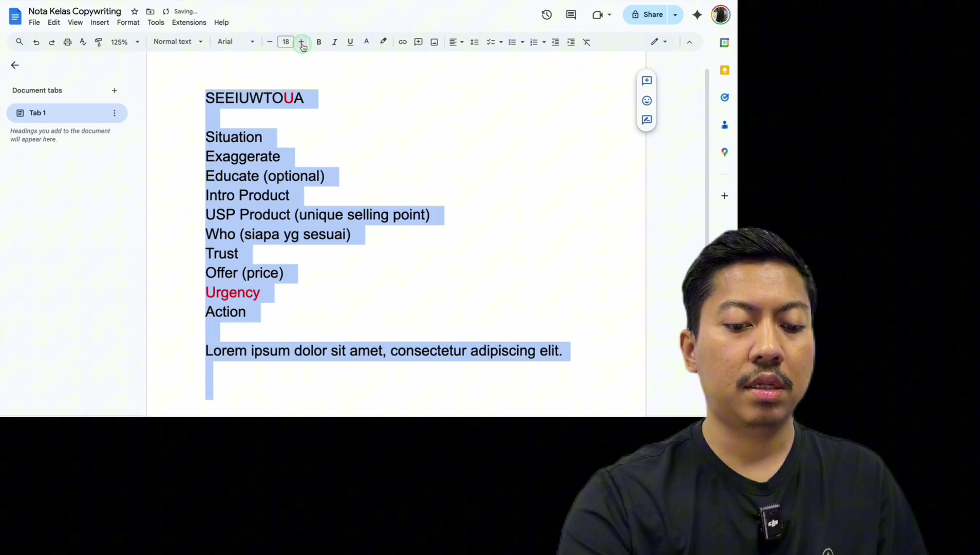Redo the last undone action
This screenshot has width=980, height=555.
(51, 42)
